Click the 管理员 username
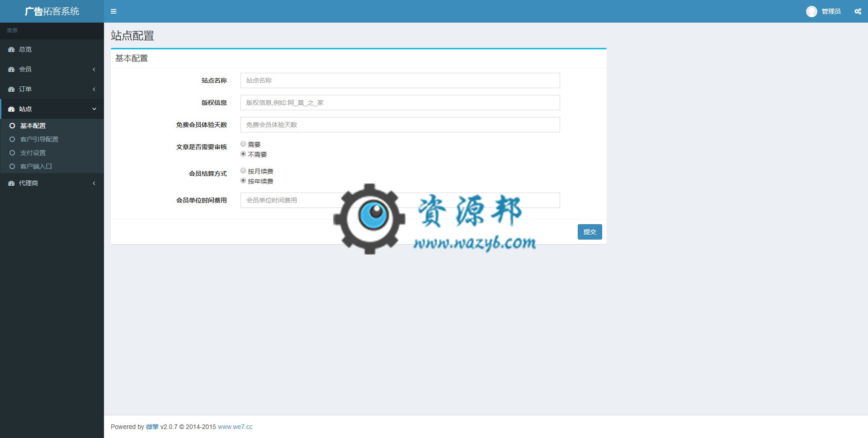Image resolution: width=868 pixels, height=438 pixels. [831, 11]
